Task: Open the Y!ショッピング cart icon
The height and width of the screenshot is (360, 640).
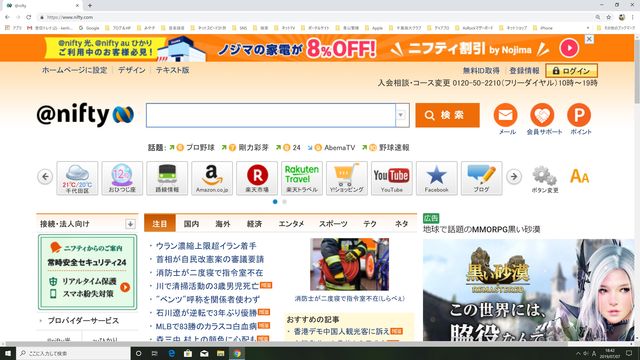Action: pos(347,178)
